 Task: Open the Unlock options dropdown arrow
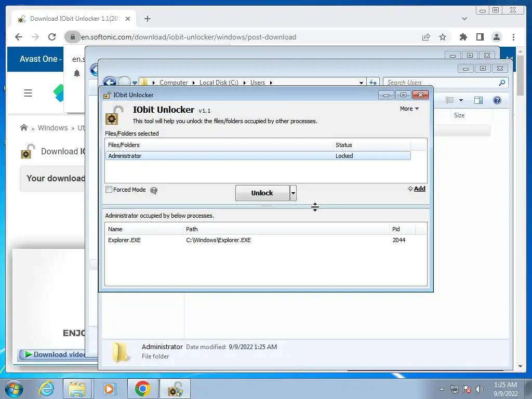pos(293,193)
